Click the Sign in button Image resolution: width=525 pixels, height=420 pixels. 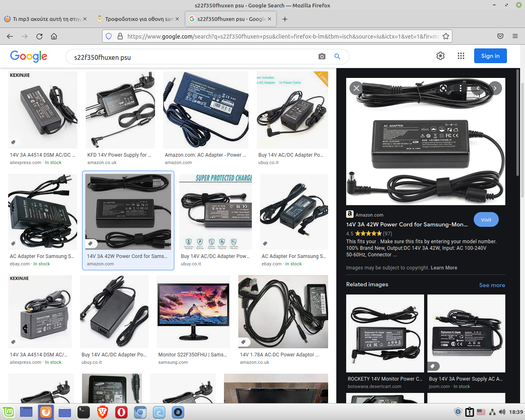[x=491, y=56]
